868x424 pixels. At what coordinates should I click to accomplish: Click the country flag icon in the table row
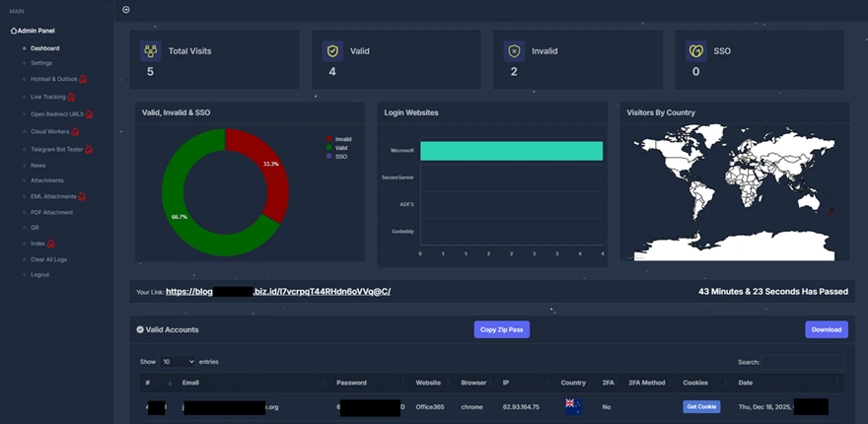tap(570, 405)
